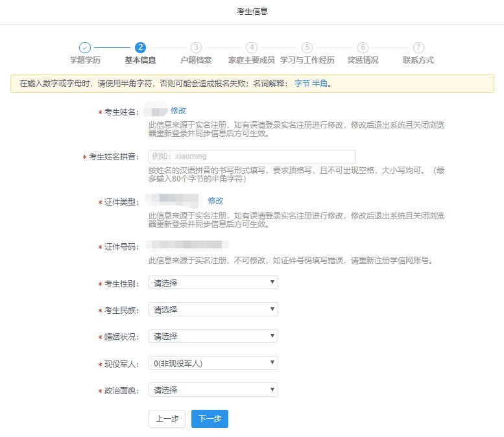Change the 现役军人 dropdown value

[x=213, y=363]
